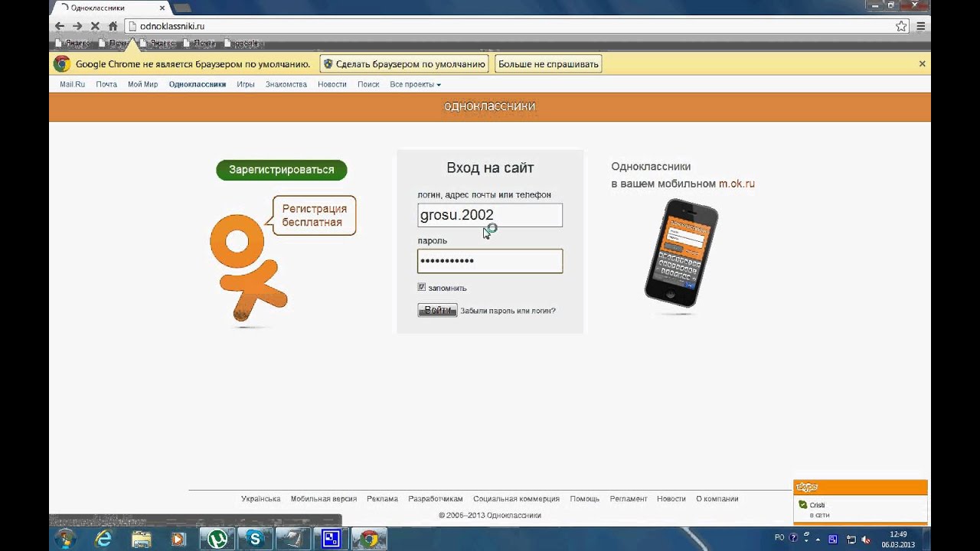The width and height of the screenshot is (980, 551).
Task: Click the browser forward arrow
Action: (x=77, y=26)
